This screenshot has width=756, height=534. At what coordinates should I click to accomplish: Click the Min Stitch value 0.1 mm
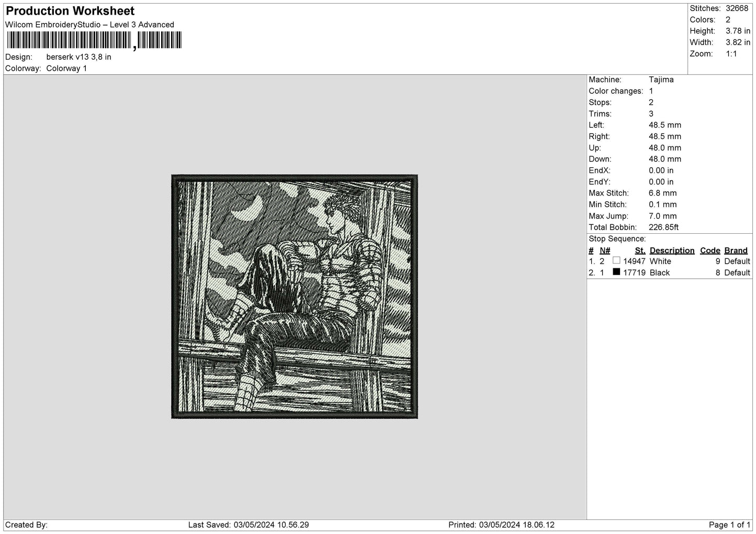coord(663,204)
